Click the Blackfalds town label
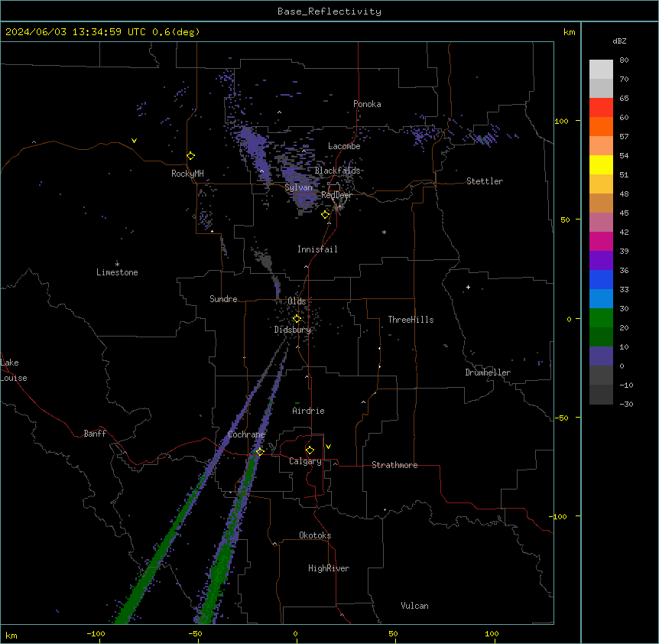This screenshot has height=644, width=659. tap(337, 171)
